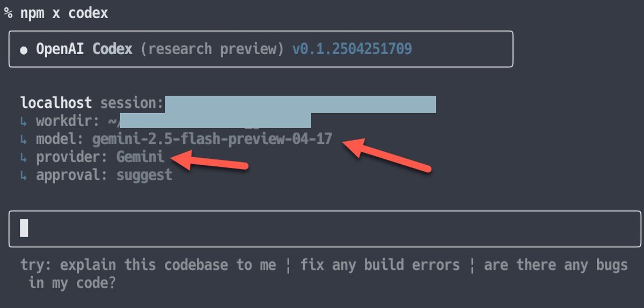Click the suggestion are there any bugs
644x308 pixels.
point(555,265)
